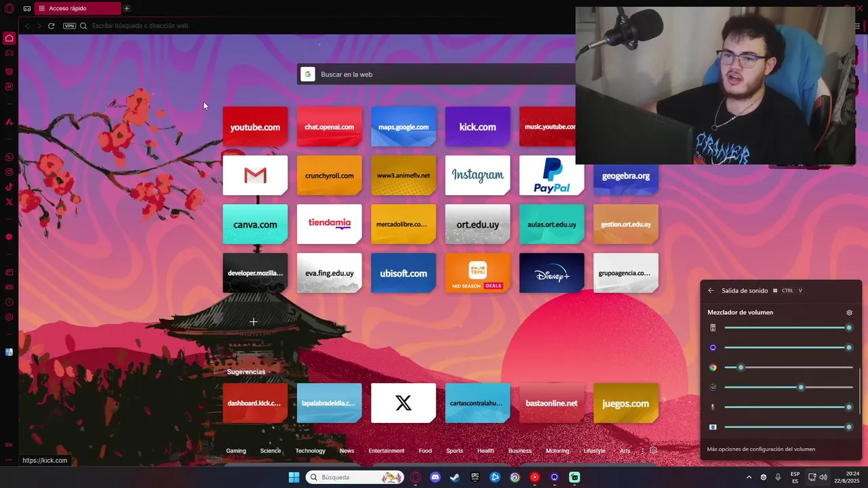Adjust the microphone volume slider
The width and height of the screenshot is (868, 488).
point(789,407)
